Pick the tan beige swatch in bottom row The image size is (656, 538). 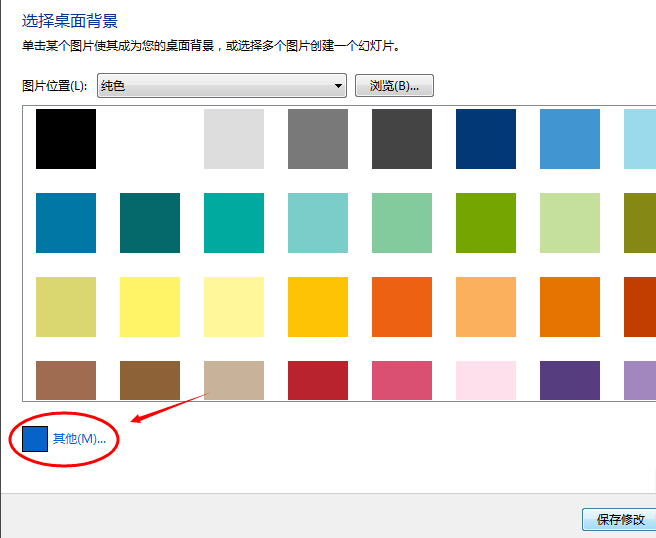tap(234, 381)
